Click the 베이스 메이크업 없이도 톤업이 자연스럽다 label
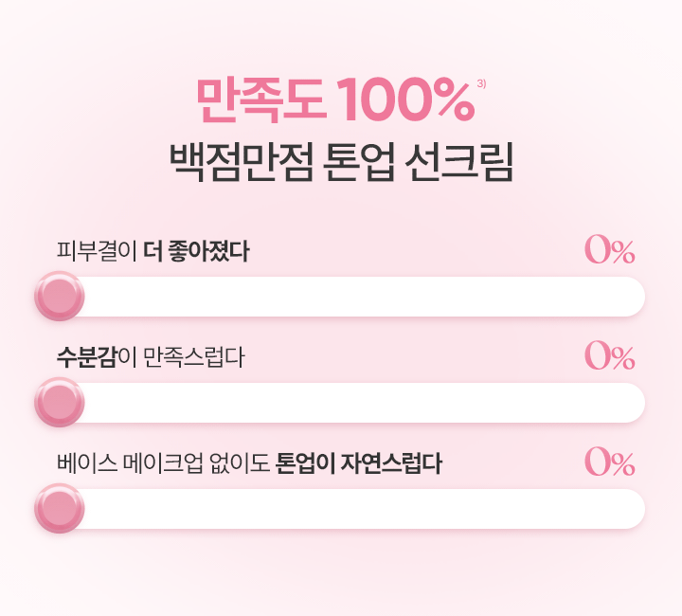682x616 pixels. click(x=249, y=463)
